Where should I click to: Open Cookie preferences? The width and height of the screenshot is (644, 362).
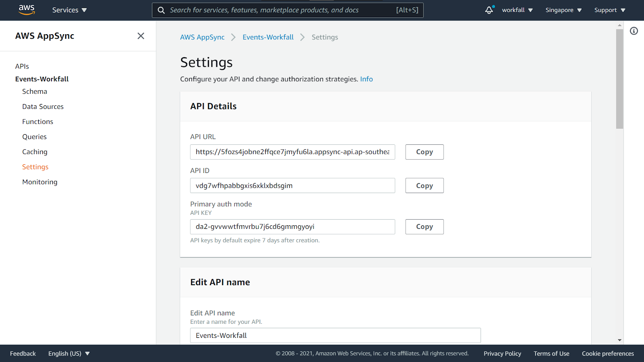pyautogui.click(x=608, y=354)
